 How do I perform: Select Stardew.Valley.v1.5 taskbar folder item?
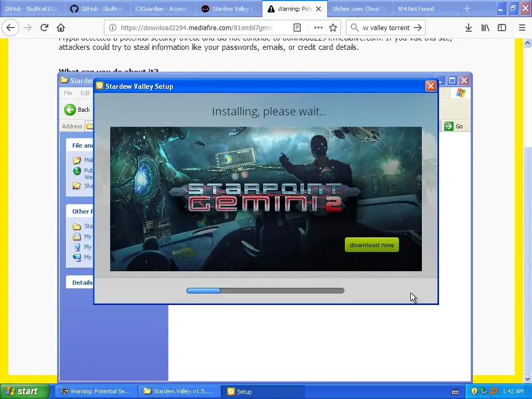click(179, 392)
